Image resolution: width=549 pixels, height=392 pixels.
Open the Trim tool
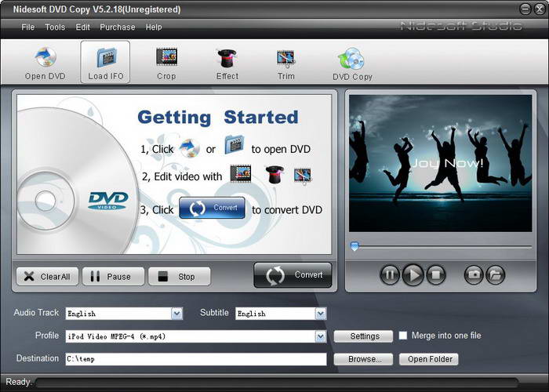[286, 63]
